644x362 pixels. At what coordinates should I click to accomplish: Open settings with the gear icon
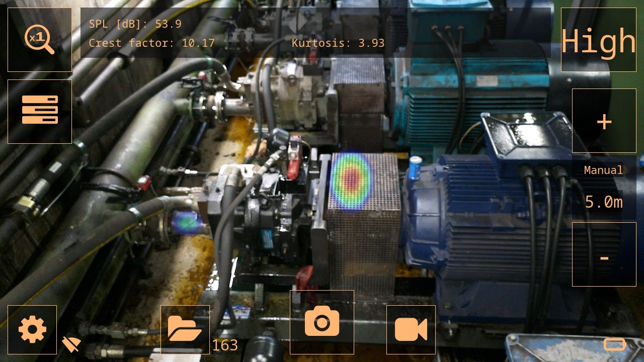32,330
